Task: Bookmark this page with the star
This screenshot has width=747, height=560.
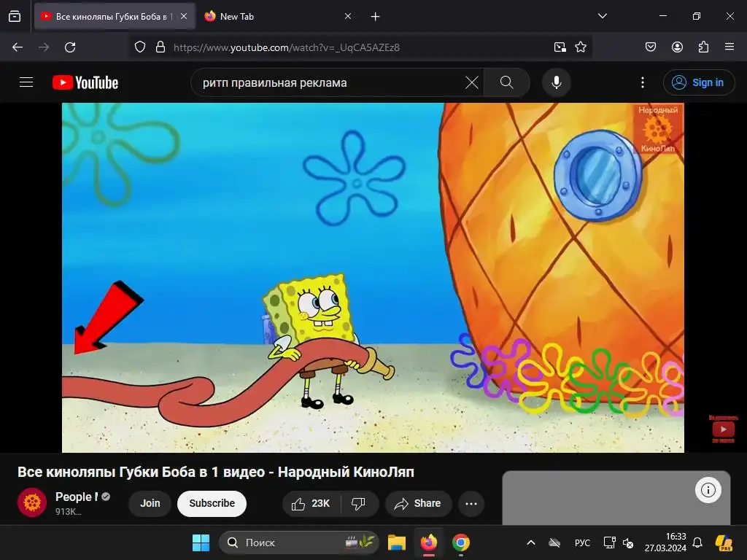Action: pyautogui.click(x=580, y=47)
